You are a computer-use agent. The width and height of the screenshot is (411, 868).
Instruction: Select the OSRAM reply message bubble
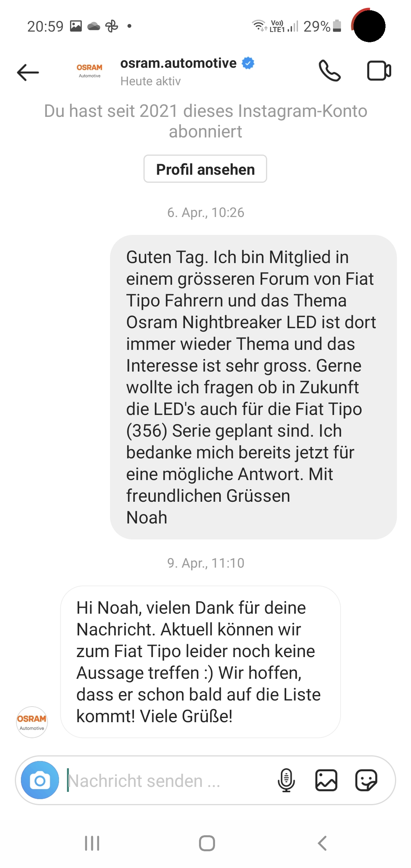click(201, 662)
